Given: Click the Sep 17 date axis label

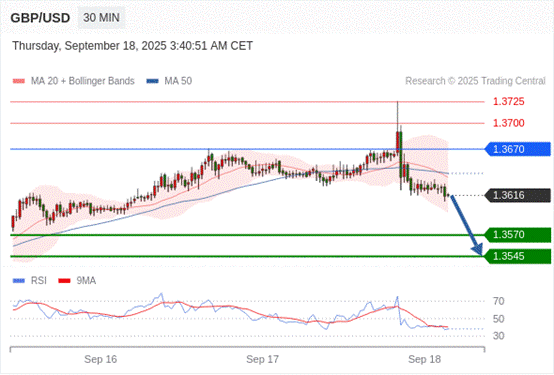Looking at the screenshot, I should (x=262, y=359).
